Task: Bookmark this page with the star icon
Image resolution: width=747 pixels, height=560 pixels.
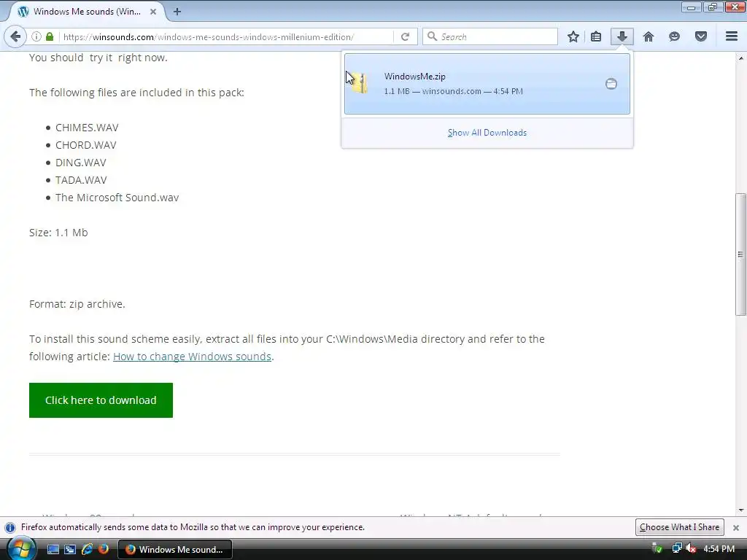Action: pyautogui.click(x=573, y=36)
